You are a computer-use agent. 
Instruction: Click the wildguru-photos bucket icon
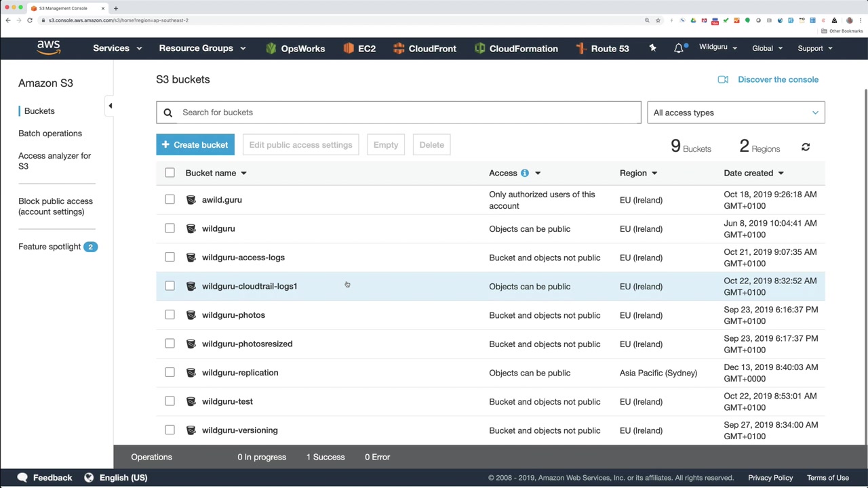[191, 315]
